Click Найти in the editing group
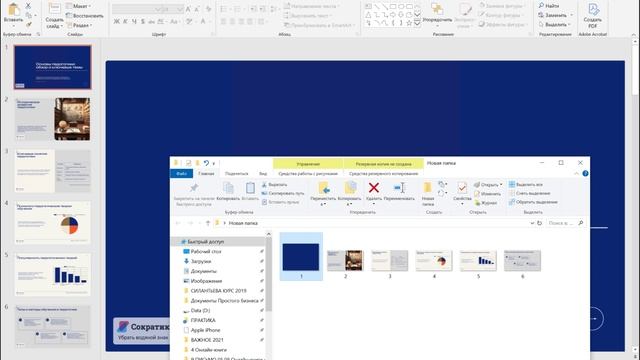The width and height of the screenshot is (640, 360). [549, 6]
